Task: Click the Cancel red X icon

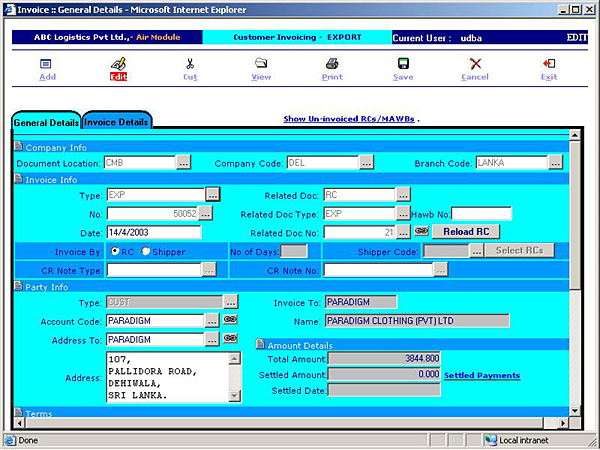Action: 475,64
